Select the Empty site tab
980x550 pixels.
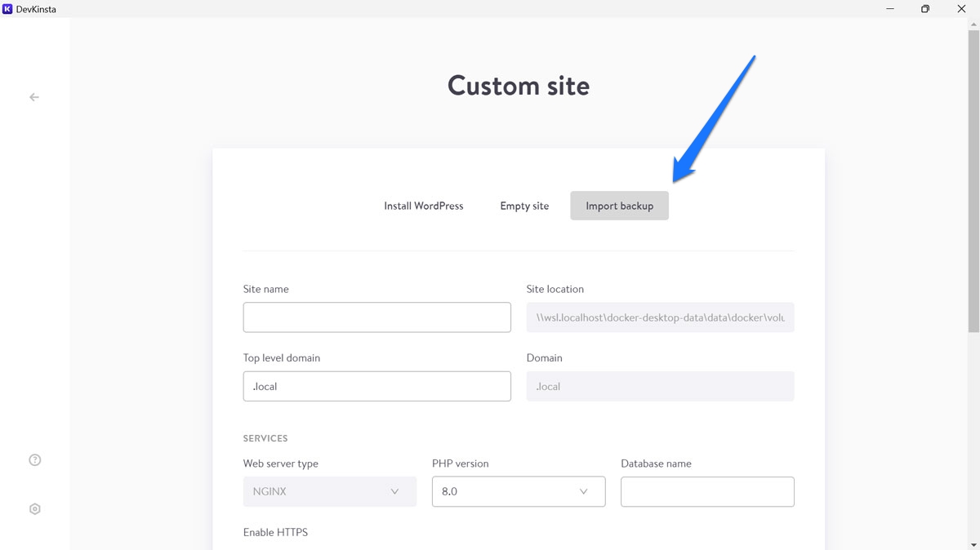pyautogui.click(x=524, y=206)
